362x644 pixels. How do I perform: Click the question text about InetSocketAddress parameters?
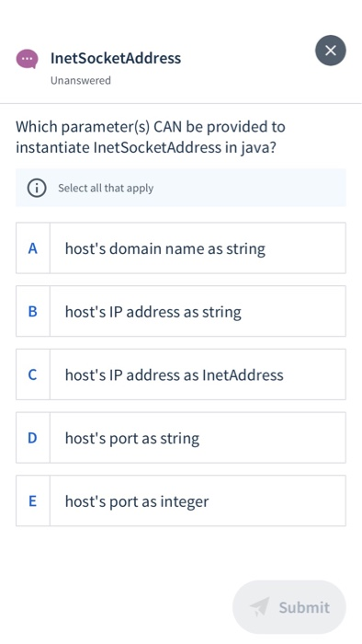point(151,137)
